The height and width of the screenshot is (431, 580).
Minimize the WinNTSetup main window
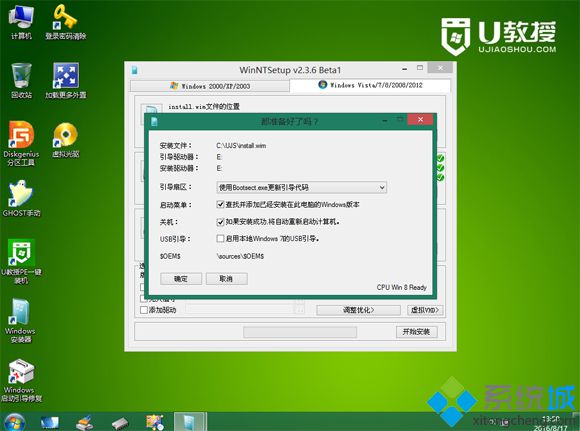tap(405, 69)
